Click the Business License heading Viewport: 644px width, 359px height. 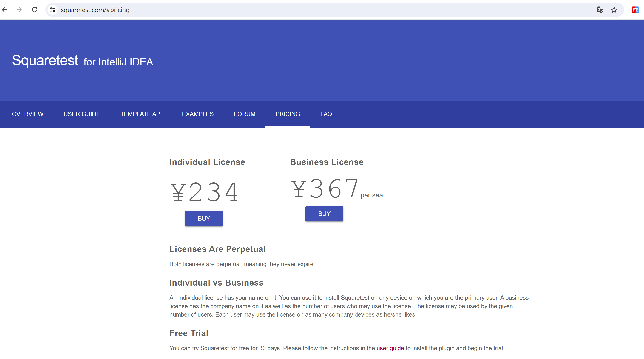(x=327, y=162)
